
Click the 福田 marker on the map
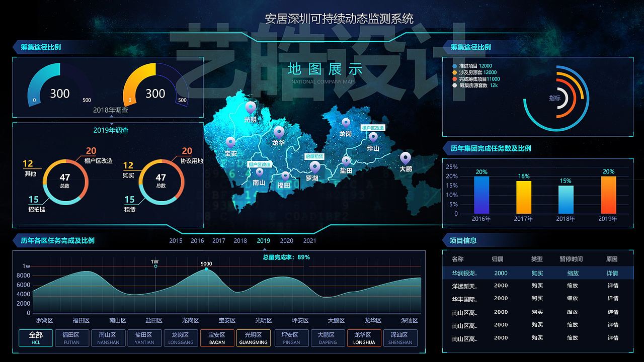tap(286, 175)
